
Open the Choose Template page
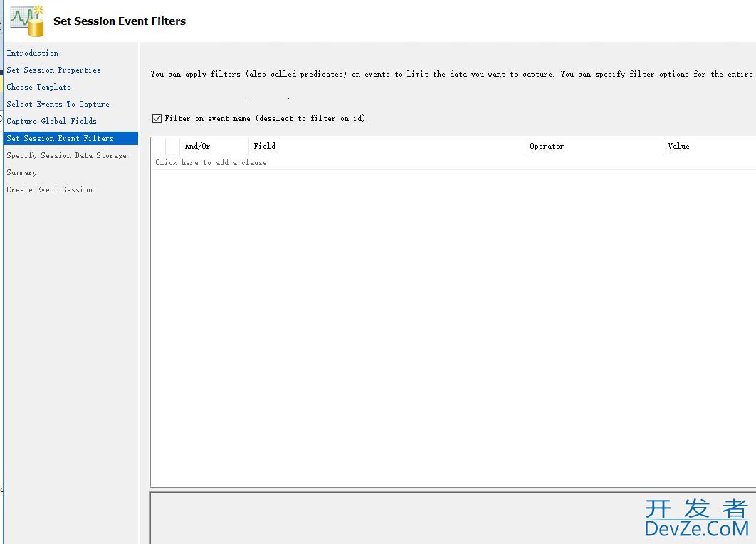(38, 88)
